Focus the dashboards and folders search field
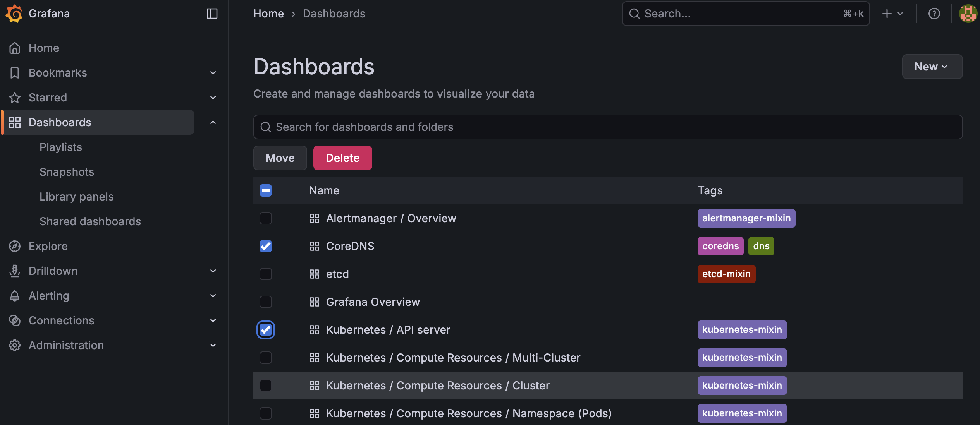The image size is (980, 425). 607,127
